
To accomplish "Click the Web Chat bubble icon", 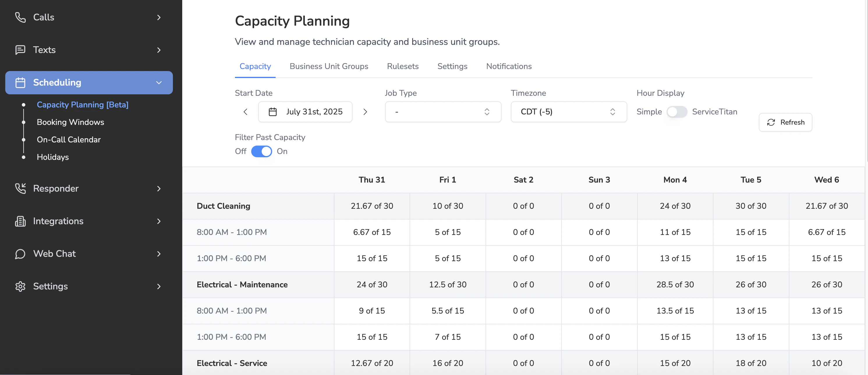I will pos(20,254).
